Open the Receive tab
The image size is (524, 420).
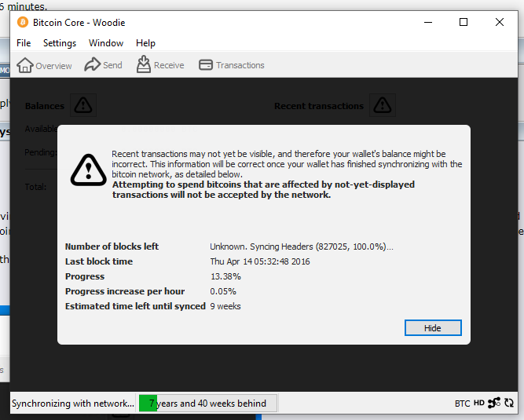pyautogui.click(x=160, y=64)
